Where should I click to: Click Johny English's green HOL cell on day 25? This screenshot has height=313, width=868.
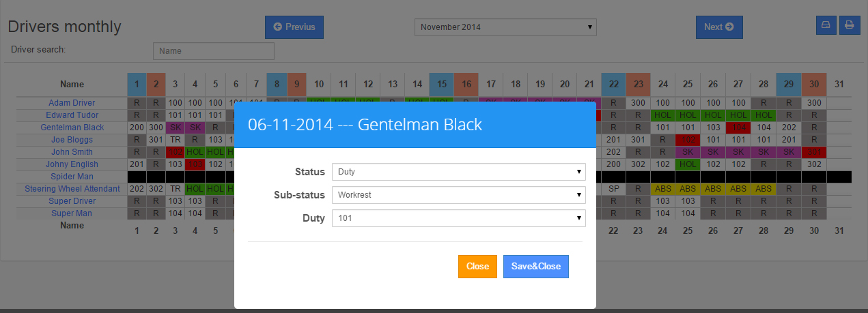tap(688, 164)
